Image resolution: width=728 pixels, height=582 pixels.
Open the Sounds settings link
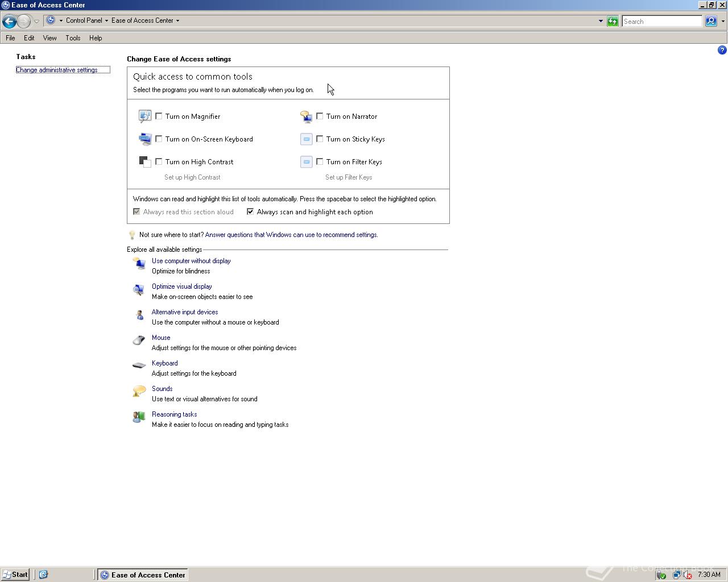(x=162, y=389)
